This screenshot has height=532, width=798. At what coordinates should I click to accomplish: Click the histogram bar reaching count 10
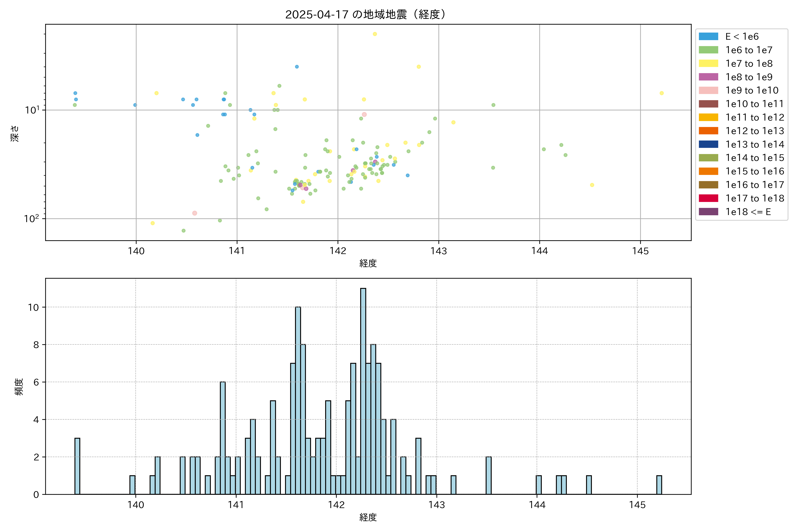(298, 400)
